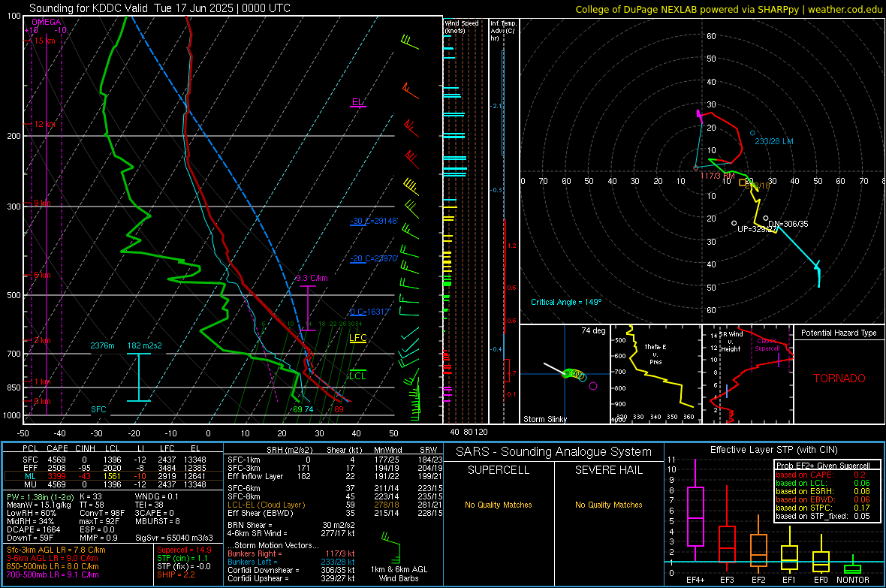Select the MU parcel row
The image size is (886, 588).
coord(113,484)
